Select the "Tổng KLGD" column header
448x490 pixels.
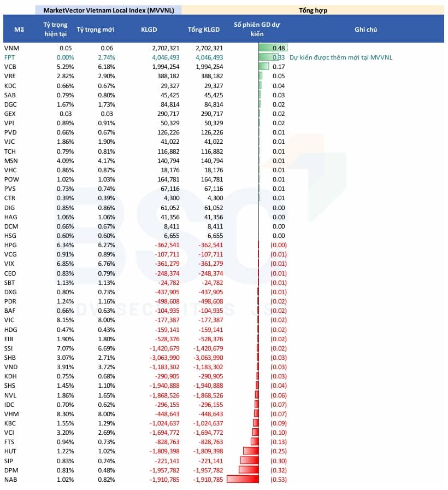click(203, 30)
